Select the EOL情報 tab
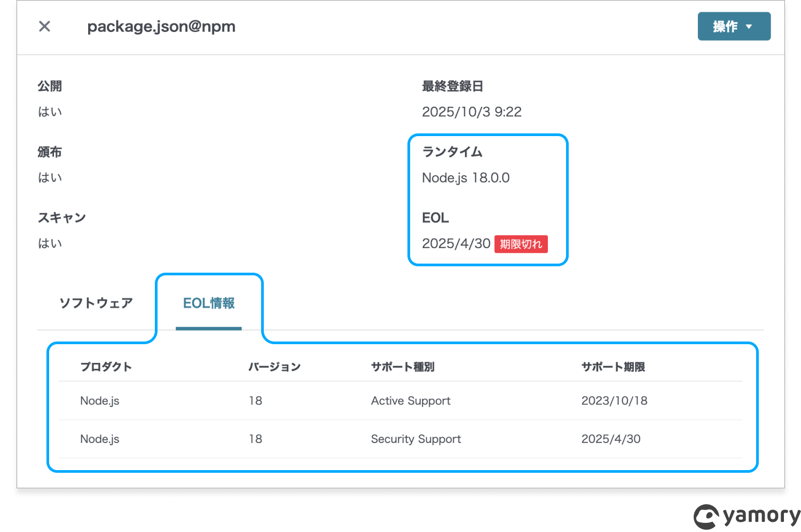 [x=209, y=303]
